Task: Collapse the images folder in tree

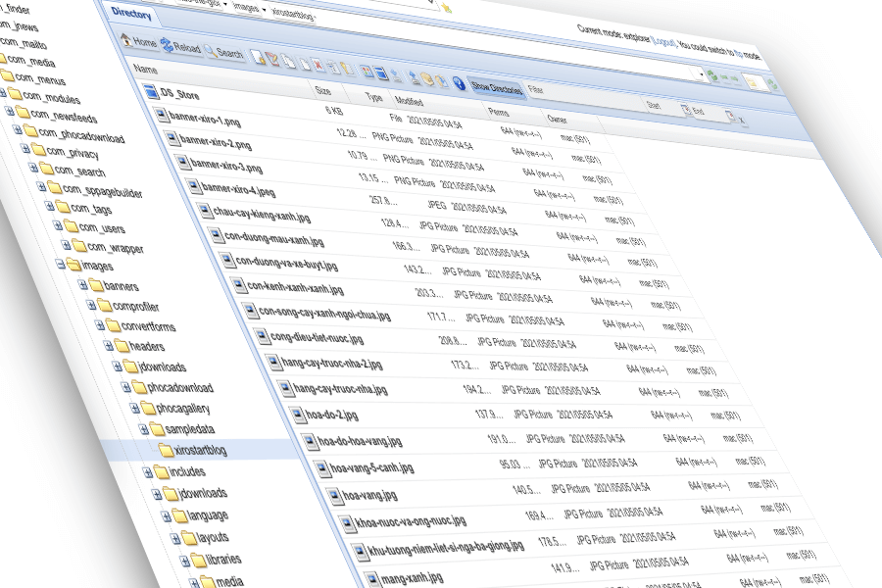Action: [60, 264]
